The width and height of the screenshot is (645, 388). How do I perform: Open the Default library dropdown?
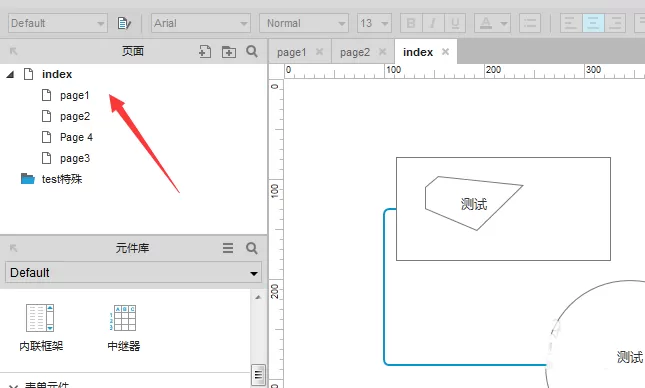(134, 272)
